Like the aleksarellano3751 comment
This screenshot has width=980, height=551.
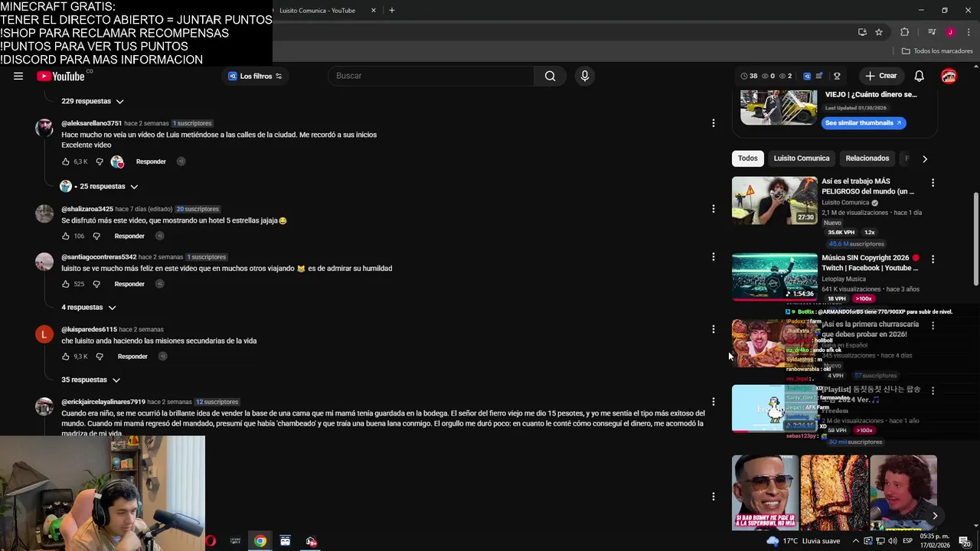tap(66, 161)
